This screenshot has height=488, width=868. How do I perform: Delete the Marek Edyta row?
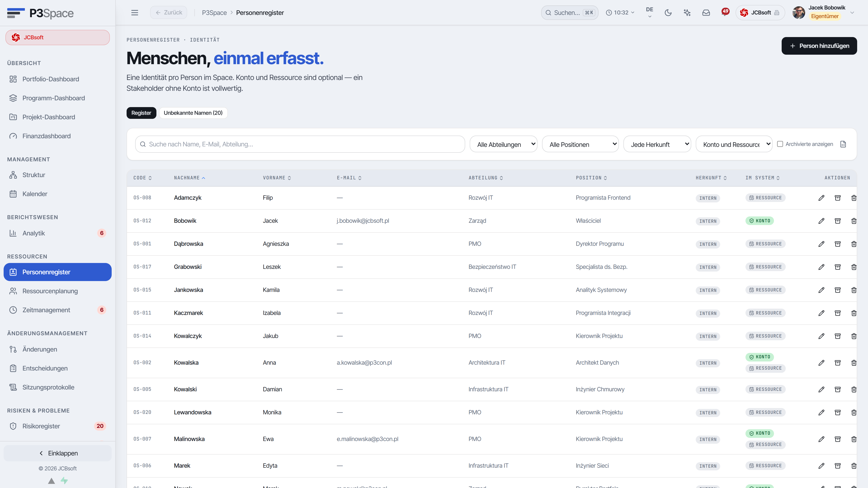(x=854, y=466)
